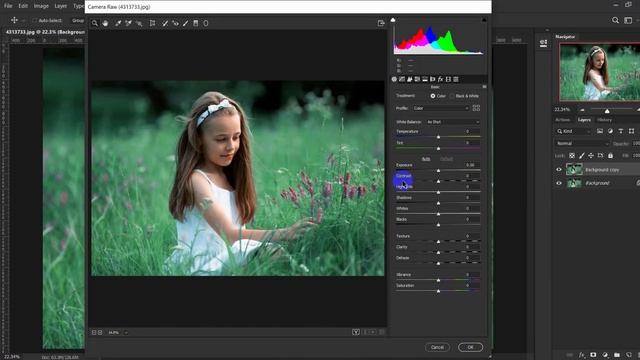The height and width of the screenshot is (360, 640).
Task: Click the Photoshop search icon
Action: tap(615, 20)
